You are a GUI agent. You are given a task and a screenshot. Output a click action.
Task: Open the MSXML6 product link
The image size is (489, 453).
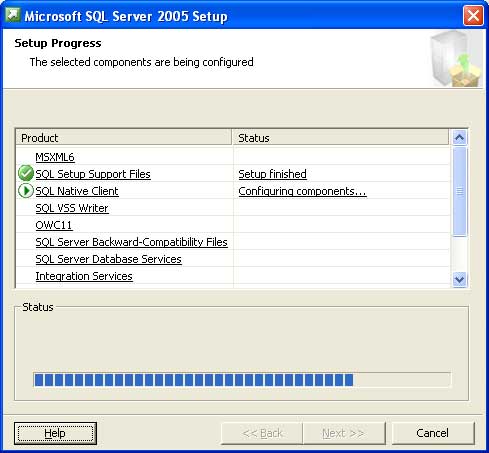(55, 157)
